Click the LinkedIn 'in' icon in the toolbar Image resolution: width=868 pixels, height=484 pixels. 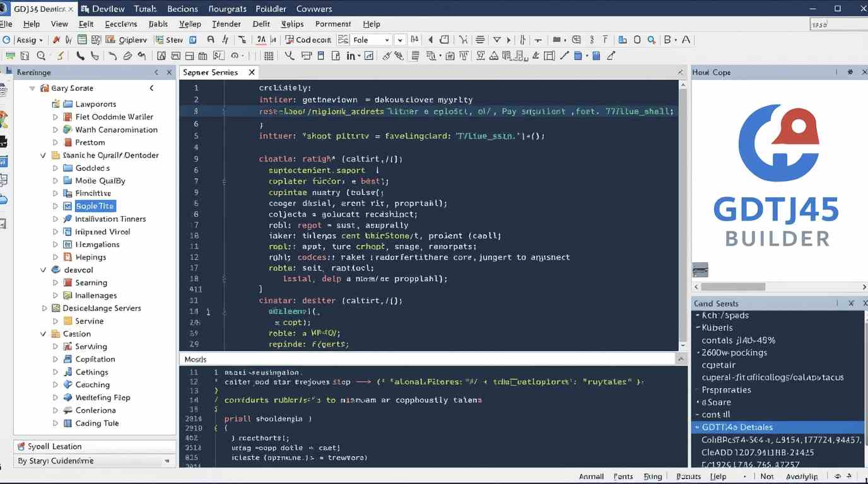coord(351,56)
